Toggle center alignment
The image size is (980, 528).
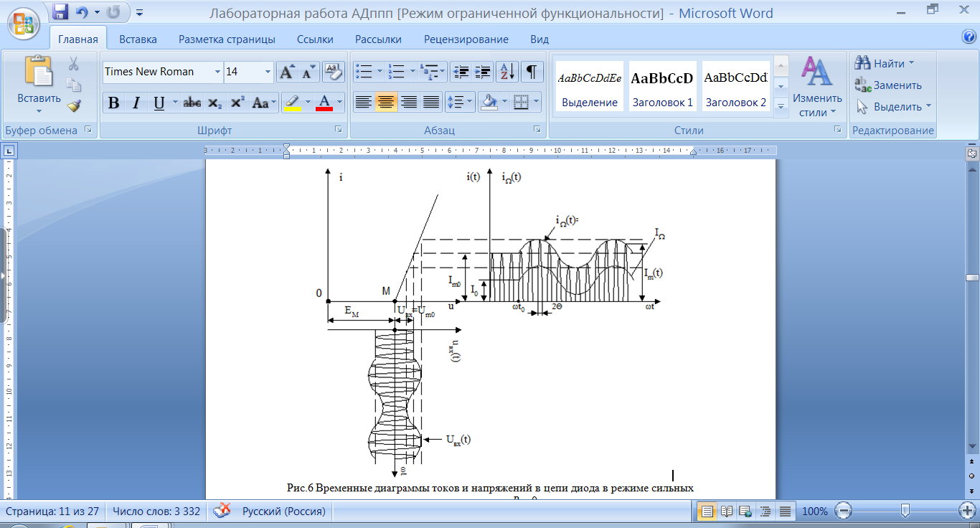pyautogui.click(x=387, y=103)
